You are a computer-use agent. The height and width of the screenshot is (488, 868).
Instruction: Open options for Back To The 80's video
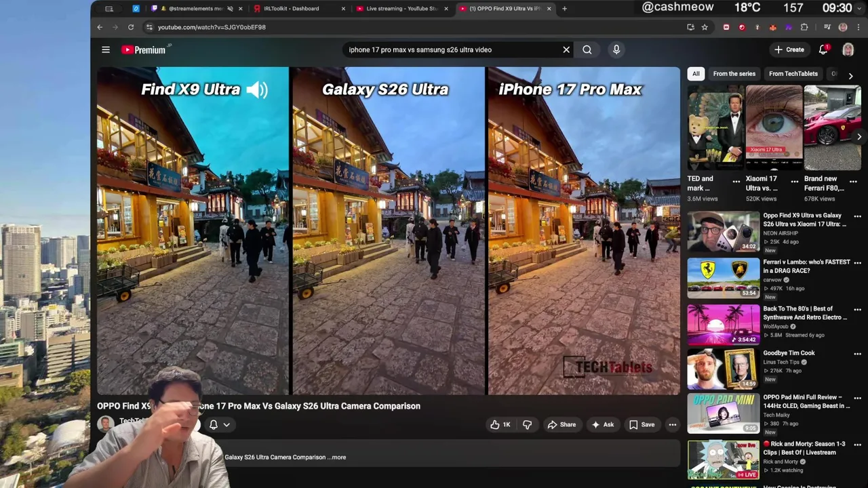[857, 309]
